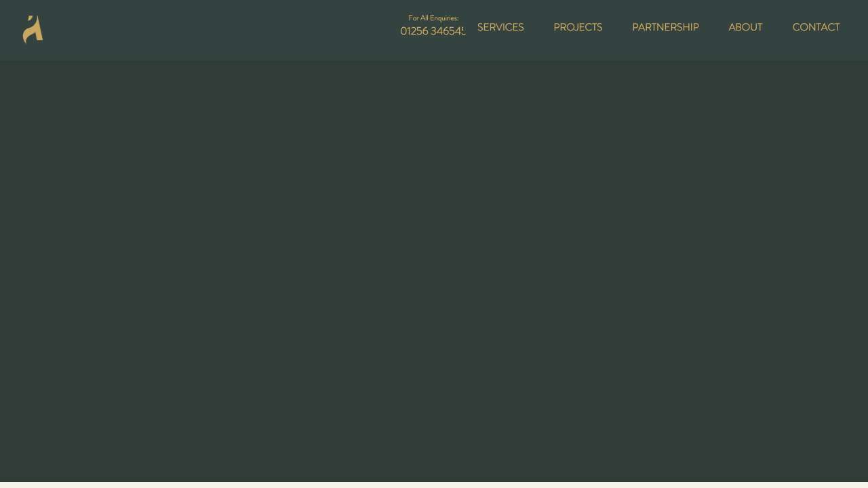This screenshot has width=868, height=488.
Task: Click the cream strip below the hero
Action: (434, 485)
